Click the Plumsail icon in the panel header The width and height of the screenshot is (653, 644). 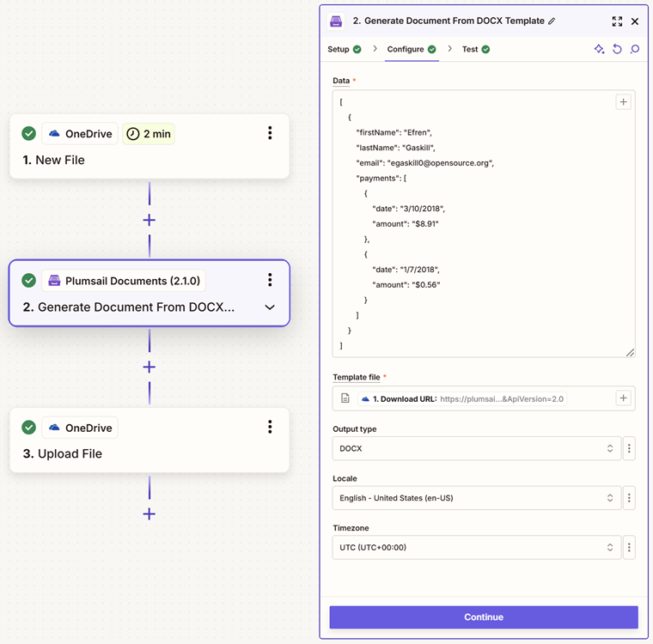pos(336,21)
